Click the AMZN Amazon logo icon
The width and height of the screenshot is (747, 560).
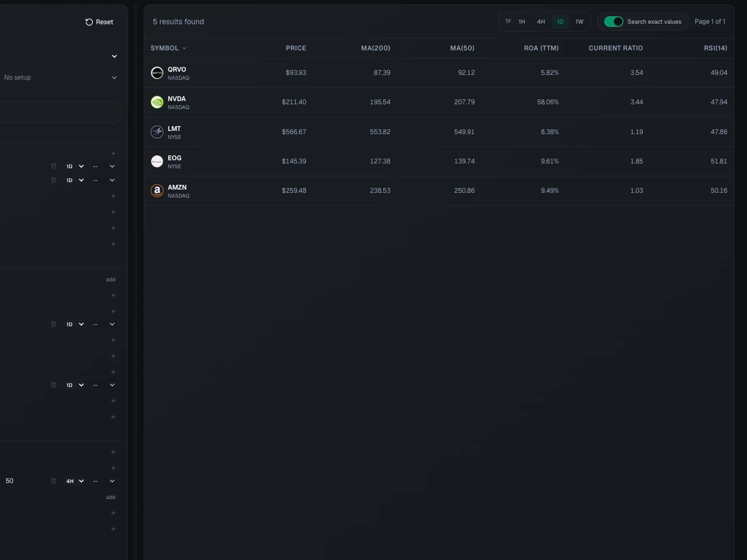tap(157, 190)
